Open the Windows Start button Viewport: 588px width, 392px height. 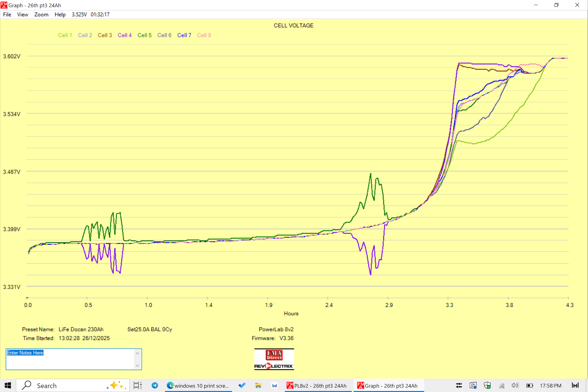click(x=8, y=386)
